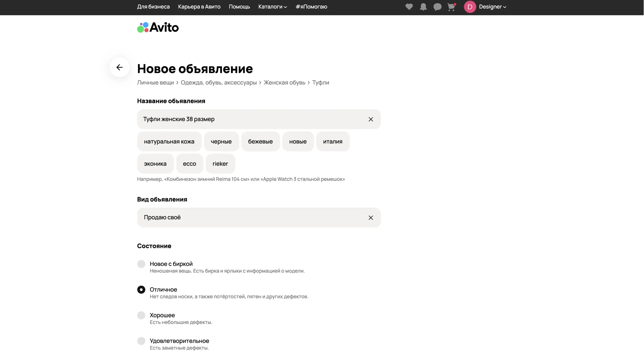
Task: Open favorites heart icon in header
Action: (409, 7)
